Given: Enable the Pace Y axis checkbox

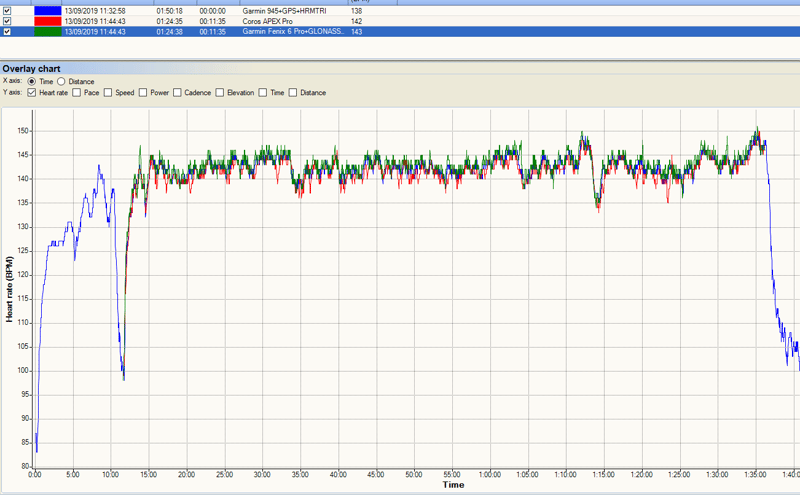Looking at the screenshot, I should (78, 93).
